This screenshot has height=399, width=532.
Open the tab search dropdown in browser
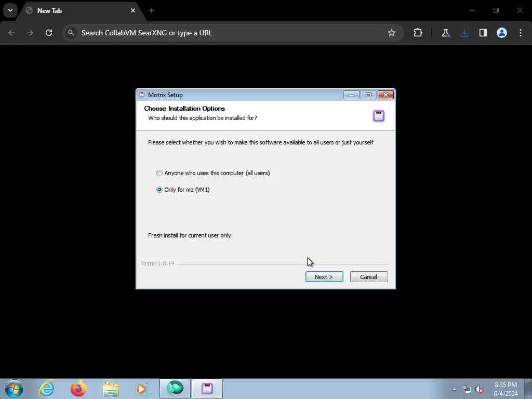(10, 10)
